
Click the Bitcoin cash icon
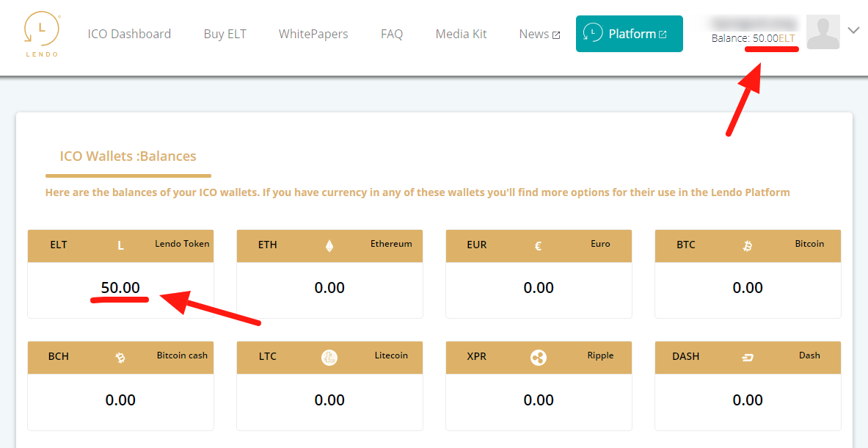[x=120, y=358]
